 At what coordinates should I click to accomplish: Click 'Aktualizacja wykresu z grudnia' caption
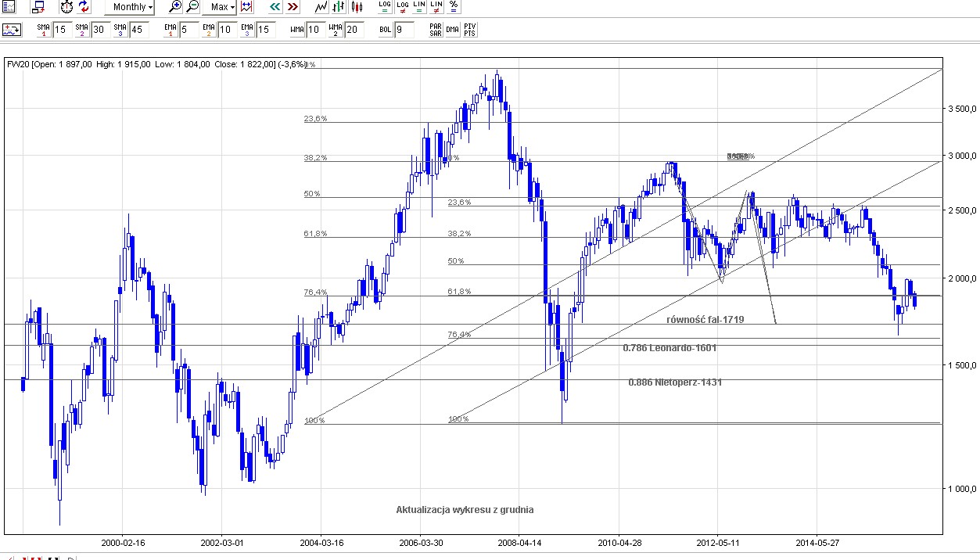point(465,509)
